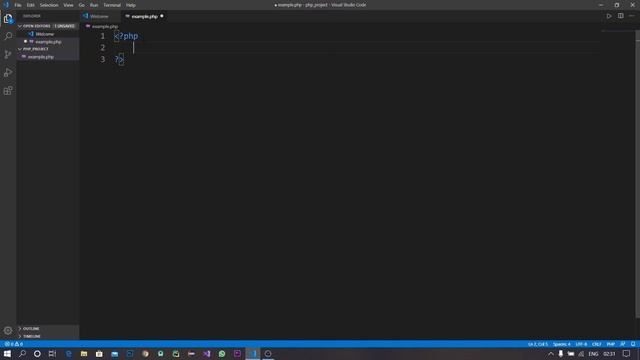The height and width of the screenshot is (360, 640).
Task: Open the View menu
Action: [68, 5]
